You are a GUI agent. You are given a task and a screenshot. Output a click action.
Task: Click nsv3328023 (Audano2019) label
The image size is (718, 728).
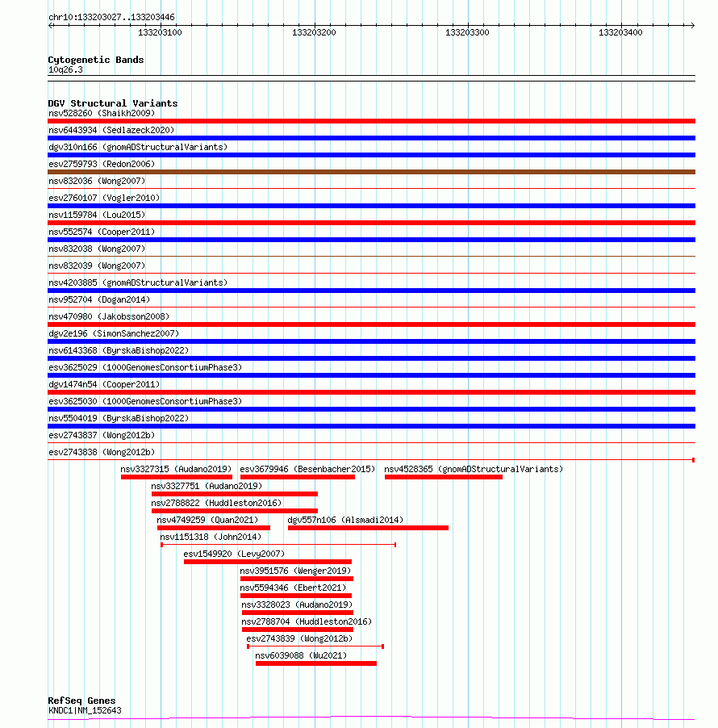[x=297, y=605]
